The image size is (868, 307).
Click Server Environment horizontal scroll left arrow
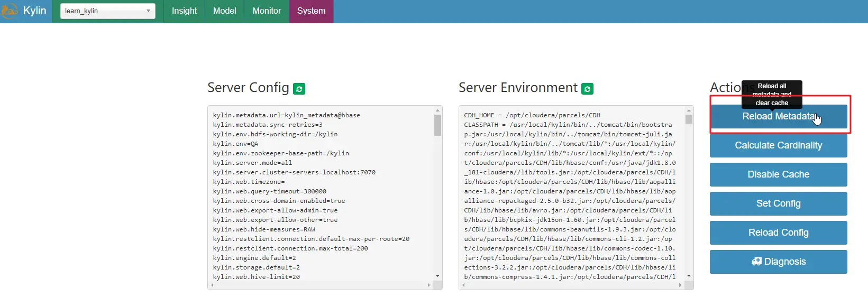point(464,285)
